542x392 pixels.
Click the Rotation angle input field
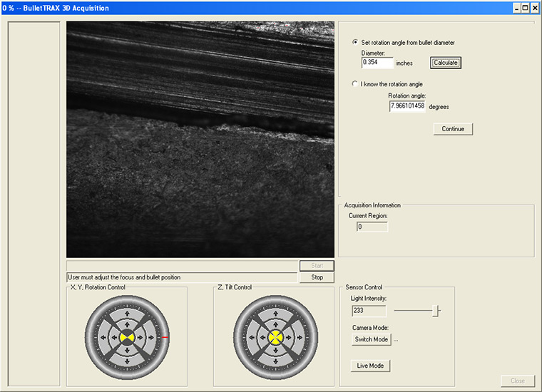click(407, 106)
